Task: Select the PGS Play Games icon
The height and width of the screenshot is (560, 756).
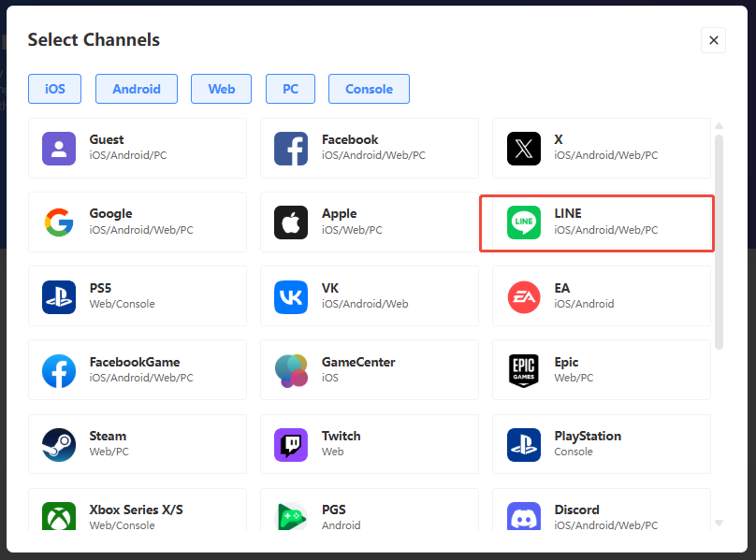Action: coord(291,516)
